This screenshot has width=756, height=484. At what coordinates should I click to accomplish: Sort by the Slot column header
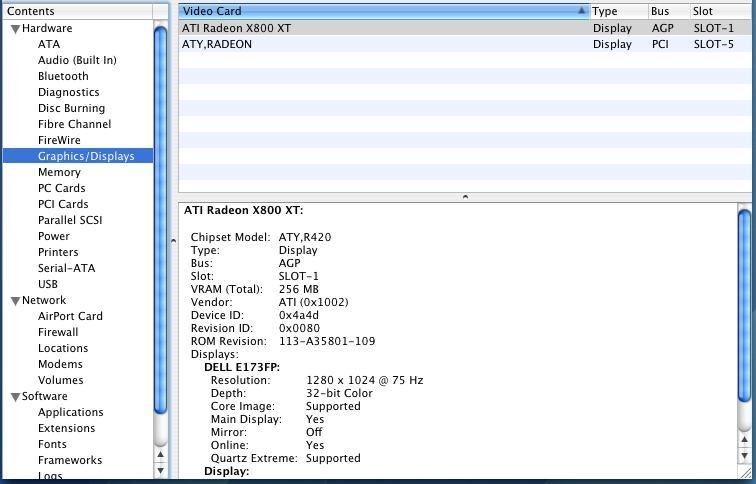point(720,11)
